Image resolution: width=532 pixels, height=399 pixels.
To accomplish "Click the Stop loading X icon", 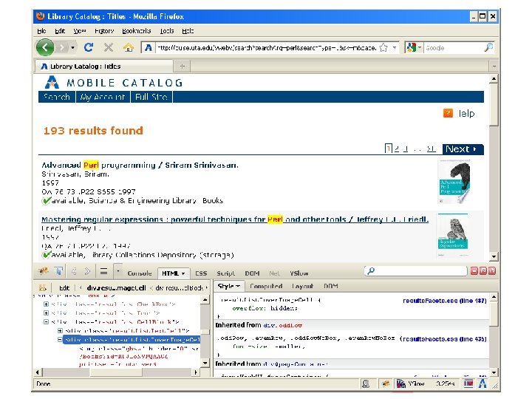I will pos(109,47).
